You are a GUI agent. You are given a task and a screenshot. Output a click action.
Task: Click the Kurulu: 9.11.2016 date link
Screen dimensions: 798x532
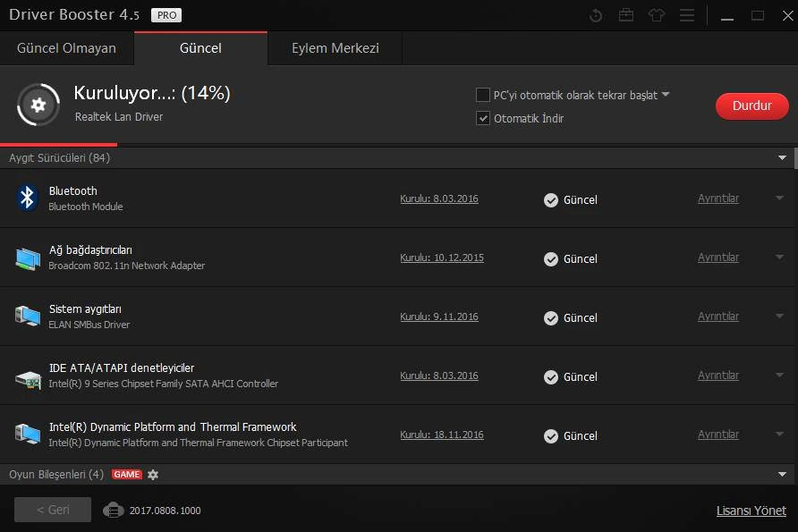pos(439,317)
